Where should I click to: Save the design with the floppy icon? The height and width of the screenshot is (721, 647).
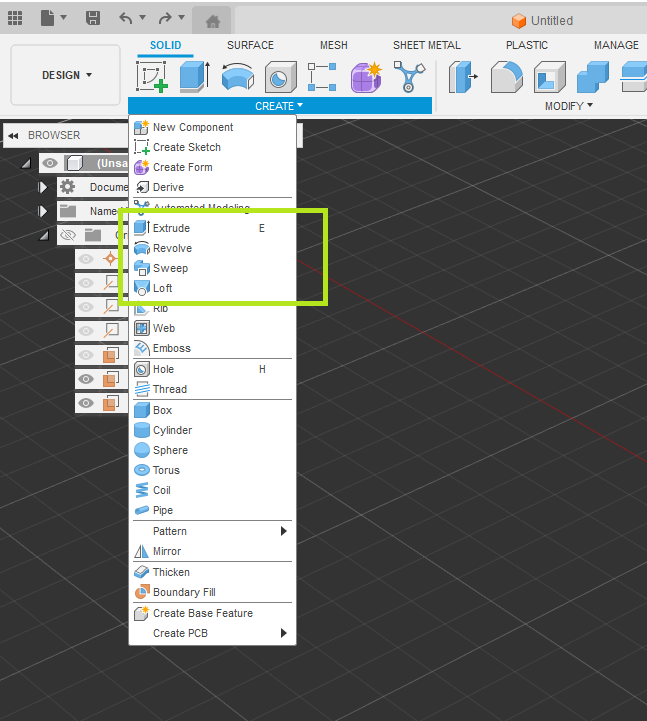coord(93,18)
